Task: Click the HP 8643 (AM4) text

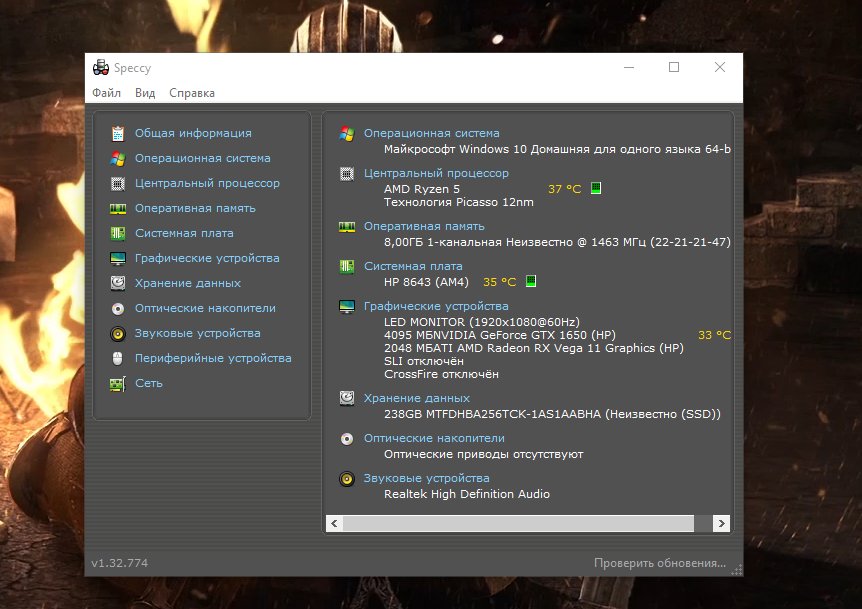Action: pyautogui.click(x=426, y=282)
